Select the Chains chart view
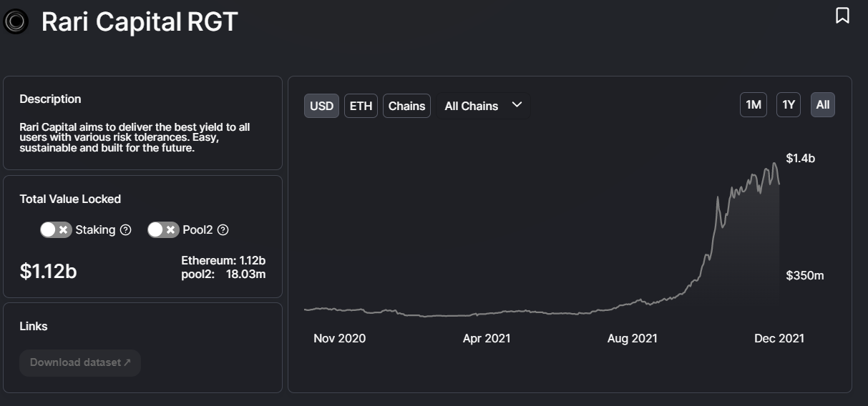This screenshot has width=868, height=406. [x=406, y=106]
